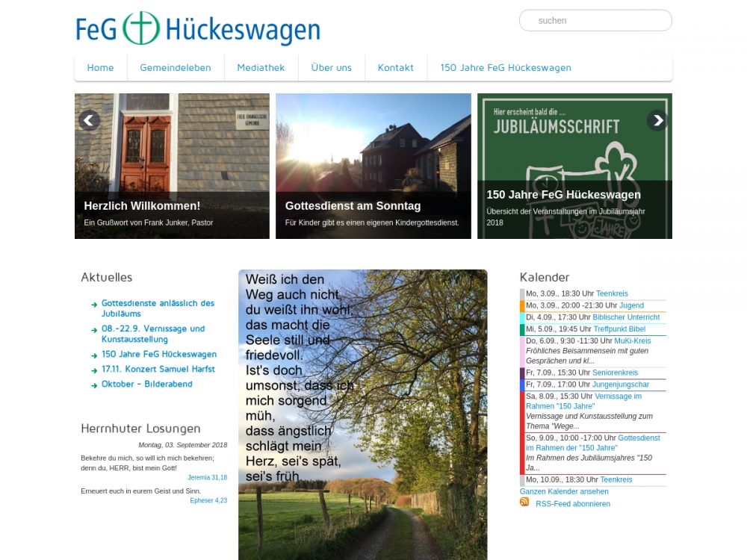Go to the Kontakt page
The height and width of the screenshot is (560, 747).
click(x=395, y=67)
